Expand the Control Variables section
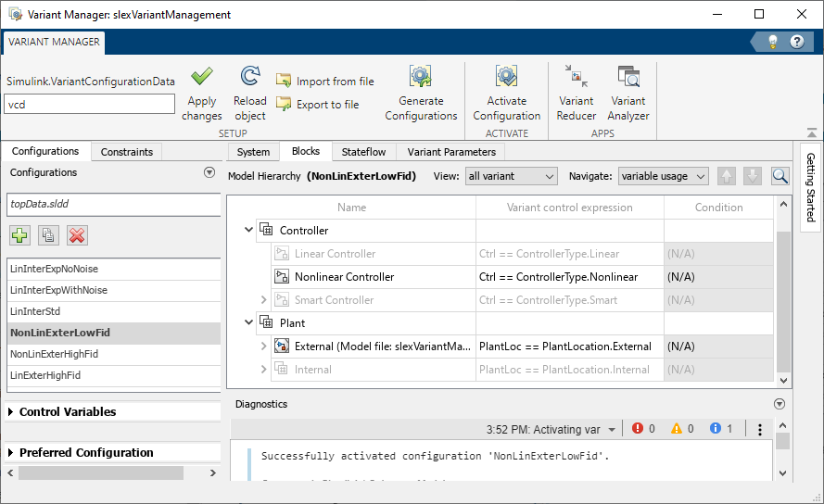Screen dimensions: 824x504 [x=10, y=412]
